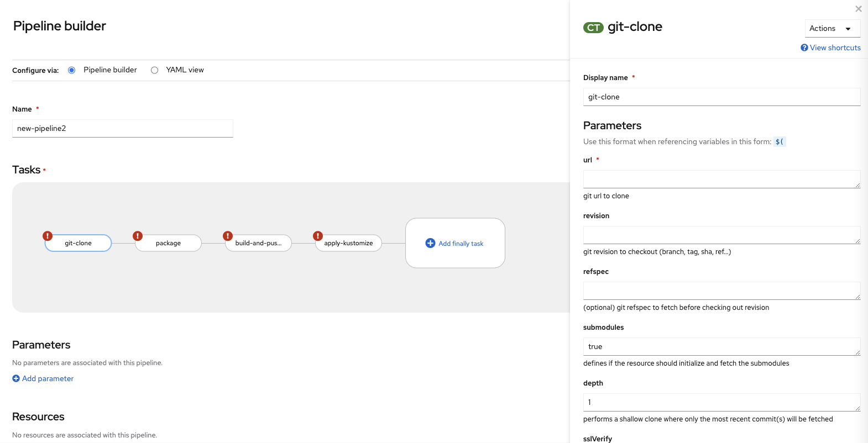Select the apply-kustomize task node
The height and width of the screenshot is (443, 868).
click(348, 243)
